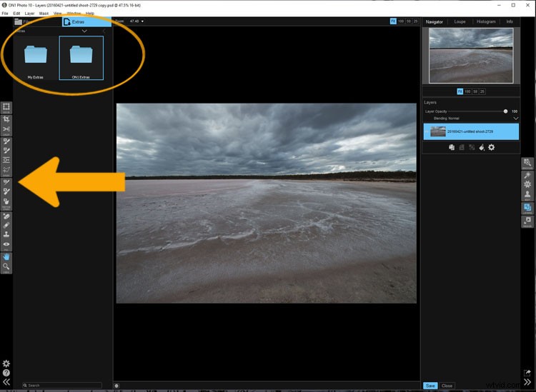
Task: Open the Layer menu
Action: click(29, 14)
